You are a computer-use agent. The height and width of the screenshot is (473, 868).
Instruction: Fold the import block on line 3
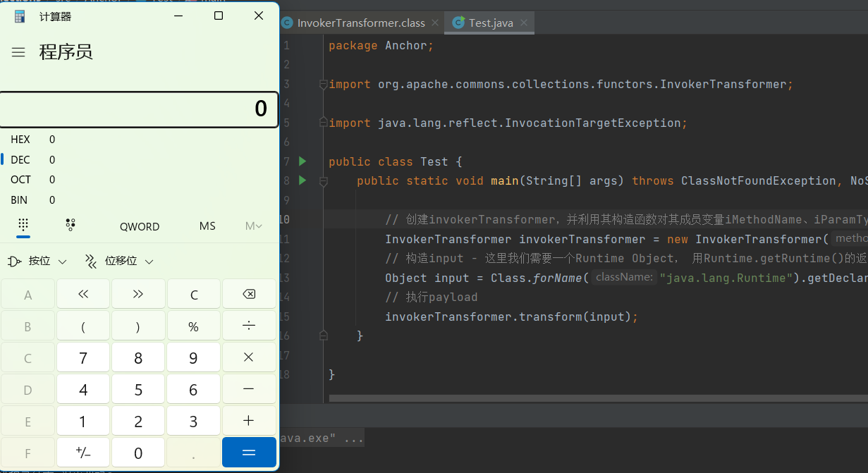(x=324, y=84)
